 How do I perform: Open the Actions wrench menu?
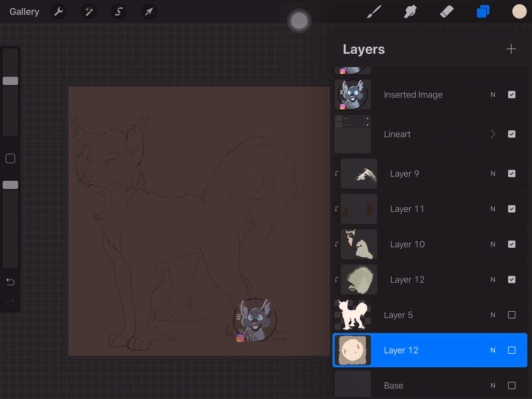pyautogui.click(x=59, y=12)
